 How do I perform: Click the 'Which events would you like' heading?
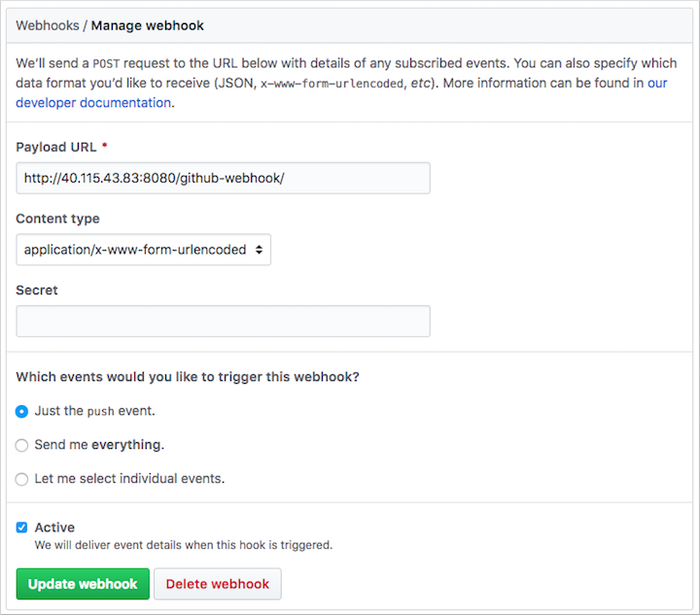point(188,377)
